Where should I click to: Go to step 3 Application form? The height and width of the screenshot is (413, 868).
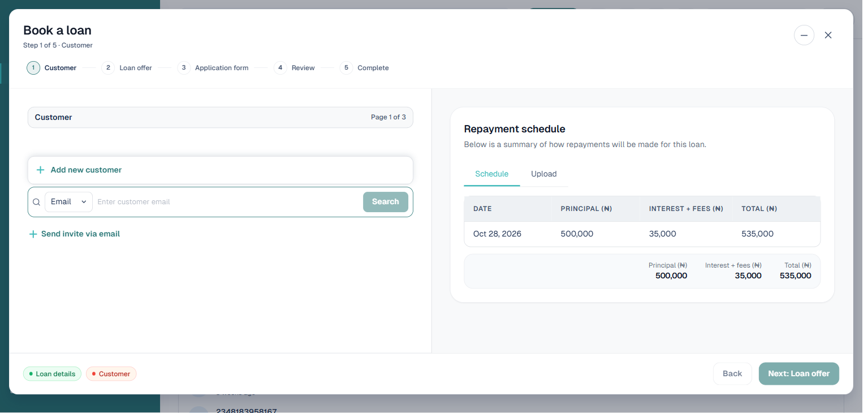tap(213, 68)
